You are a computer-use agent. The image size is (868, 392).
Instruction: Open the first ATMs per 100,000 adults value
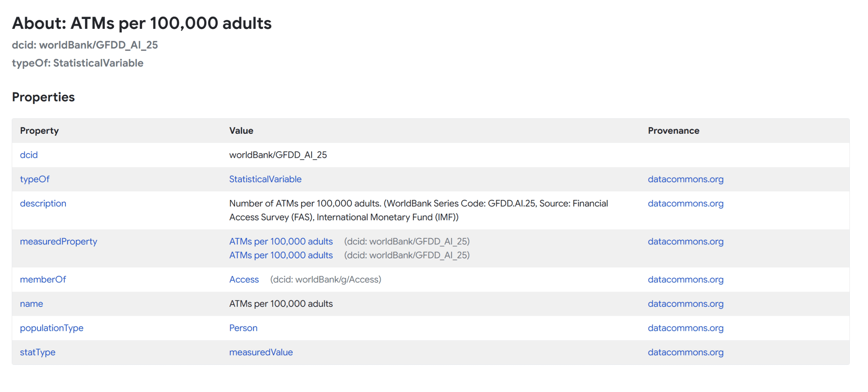click(x=281, y=241)
